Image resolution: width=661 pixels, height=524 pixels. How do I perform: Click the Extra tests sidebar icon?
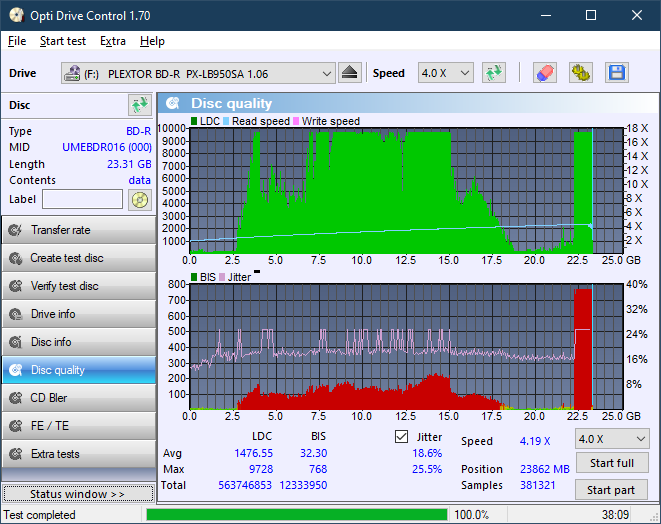pyautogui.click(x=16, y=454)
